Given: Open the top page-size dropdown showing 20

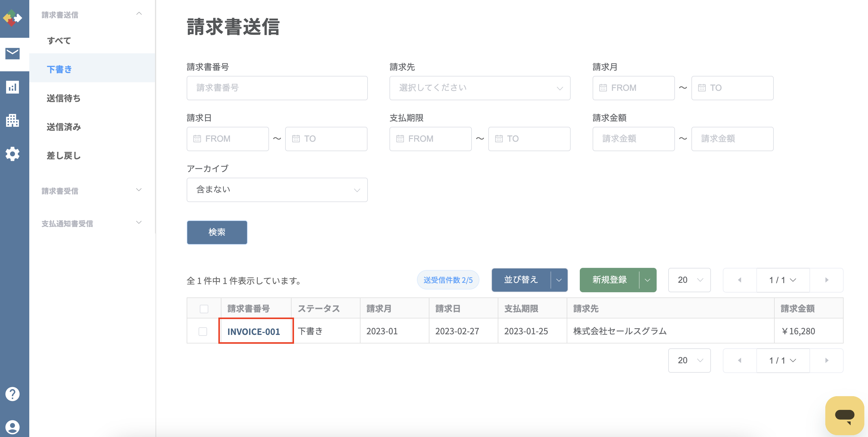Looking at the screenshot, I should point(689,280).
